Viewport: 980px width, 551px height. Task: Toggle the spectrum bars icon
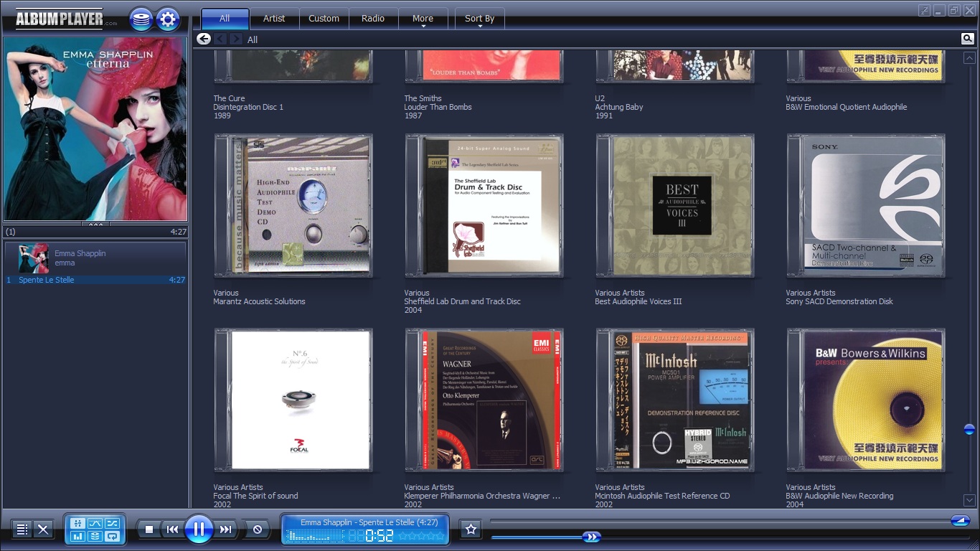tap(77, 536)
